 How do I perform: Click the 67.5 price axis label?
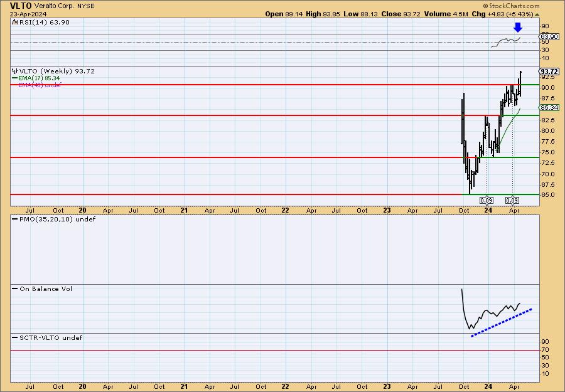pos(548,184)
